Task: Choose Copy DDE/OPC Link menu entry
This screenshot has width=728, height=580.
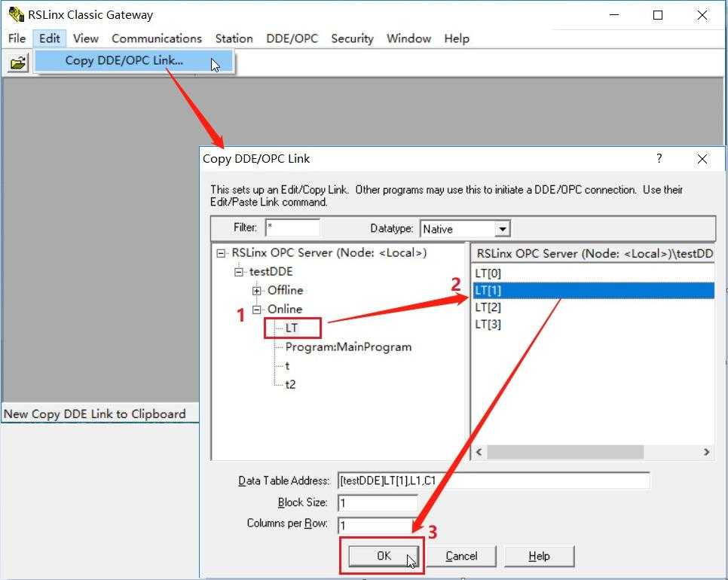Action: (x=133, y=61)
